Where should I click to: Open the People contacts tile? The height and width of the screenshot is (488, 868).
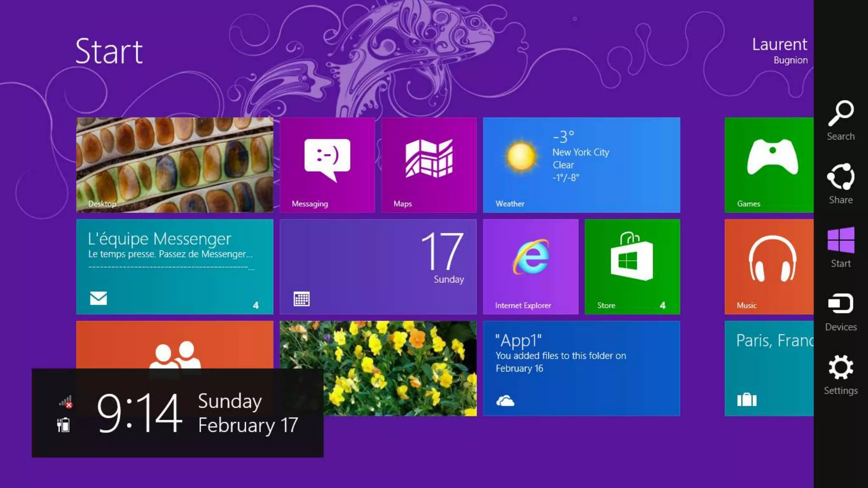pos(175,345)
